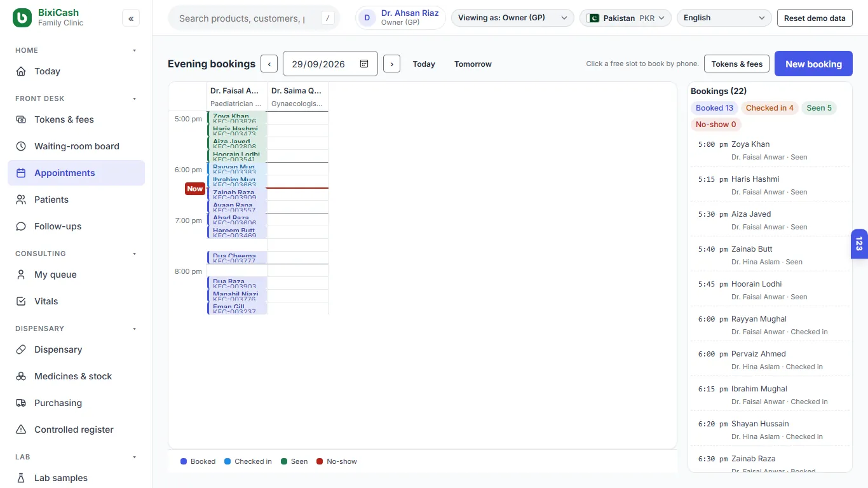Click the Follow-ups chat bubble icon
This screenshot has width=868, height=488.
coord(22,226)
